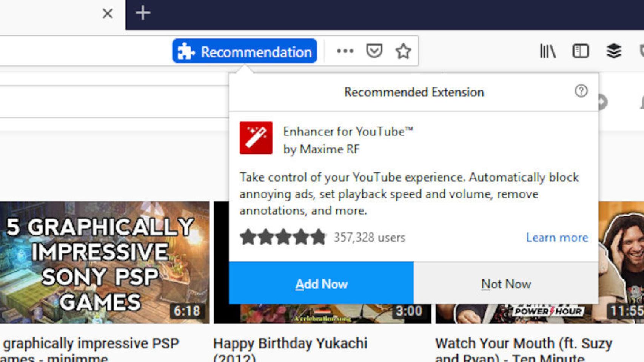
Task: Click the red Enhancer for YouTube icon
Action: 256,138
